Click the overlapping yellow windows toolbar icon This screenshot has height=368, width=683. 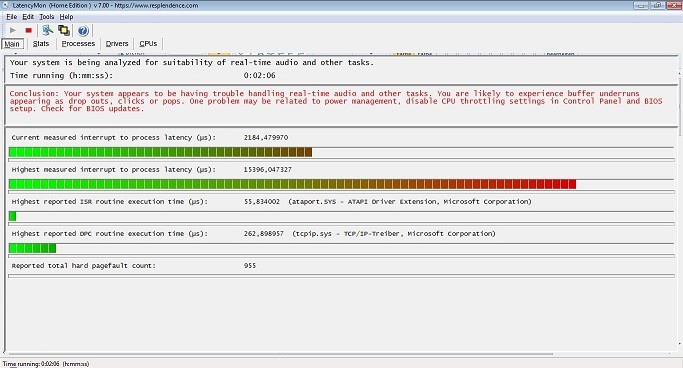coord(64,30)
